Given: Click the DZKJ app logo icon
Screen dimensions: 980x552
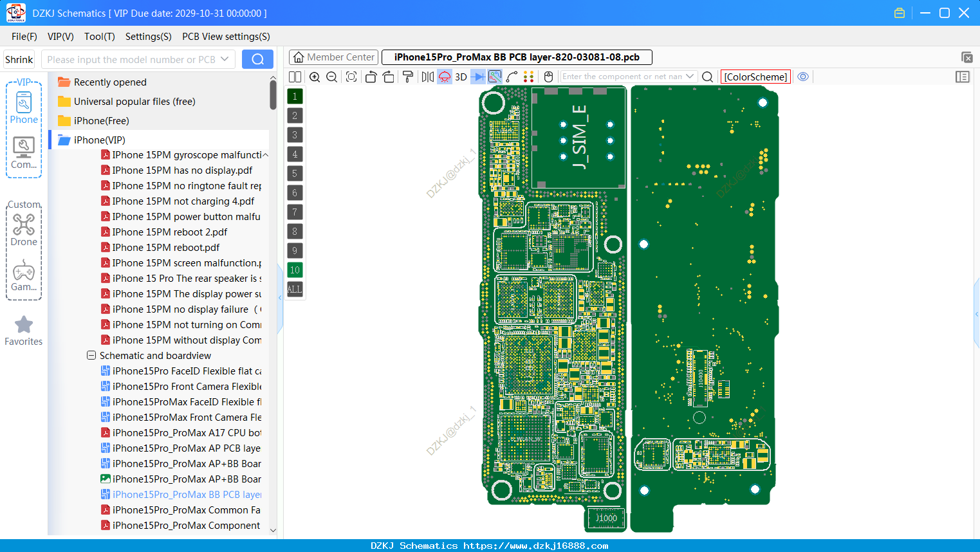Looking at the screenshot, I should [15, 13].
